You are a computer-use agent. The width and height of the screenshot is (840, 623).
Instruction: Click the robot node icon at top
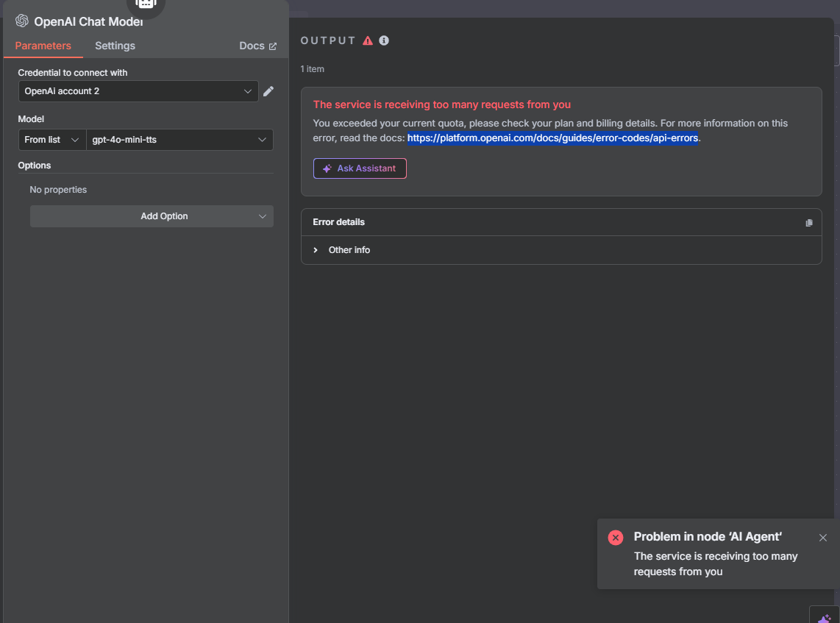click(x=146, y=5)
